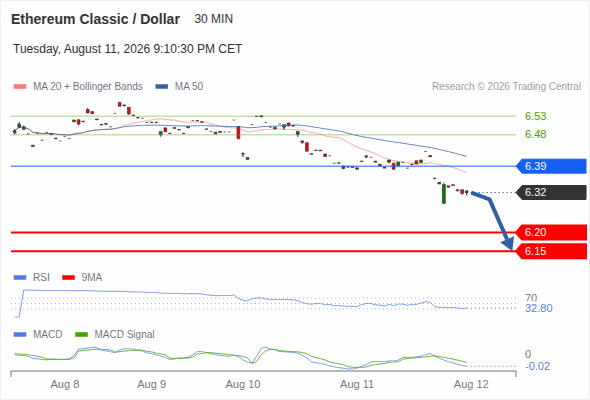Click the MACD legend label
Screen dimensions: 590x400
pyautogui.click(x=48, y=335)
